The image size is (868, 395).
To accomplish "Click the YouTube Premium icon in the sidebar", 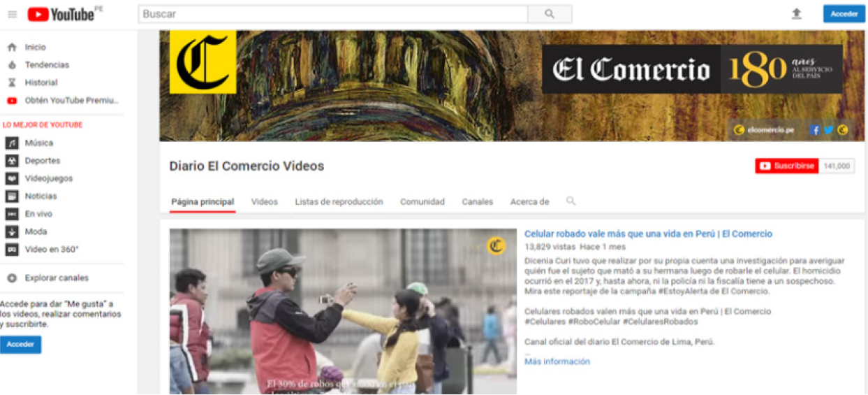I will coord(11,101).
